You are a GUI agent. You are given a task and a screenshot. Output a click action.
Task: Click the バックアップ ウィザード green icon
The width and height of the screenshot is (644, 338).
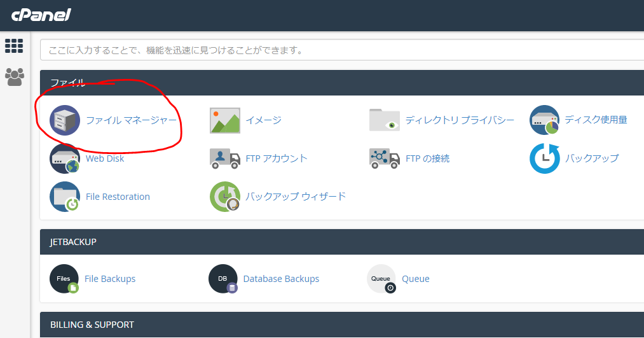224,197
